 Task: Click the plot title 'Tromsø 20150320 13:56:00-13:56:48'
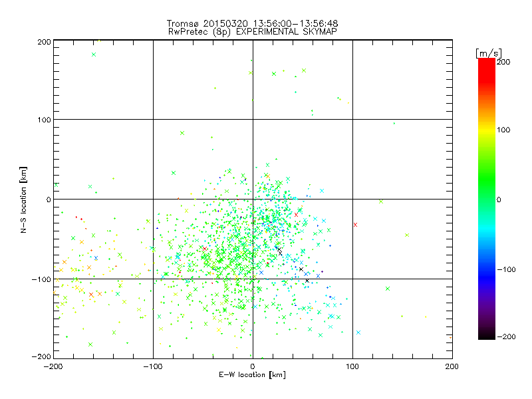252,23
